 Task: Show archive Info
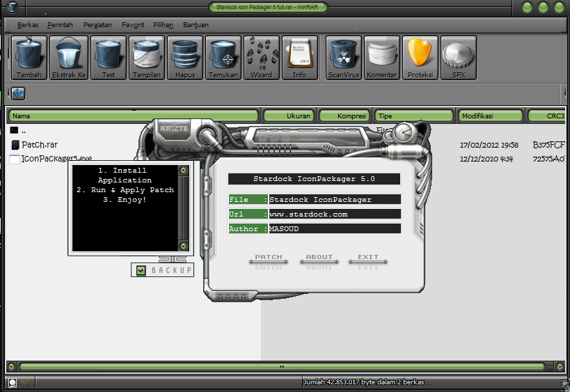pos(299,58)
